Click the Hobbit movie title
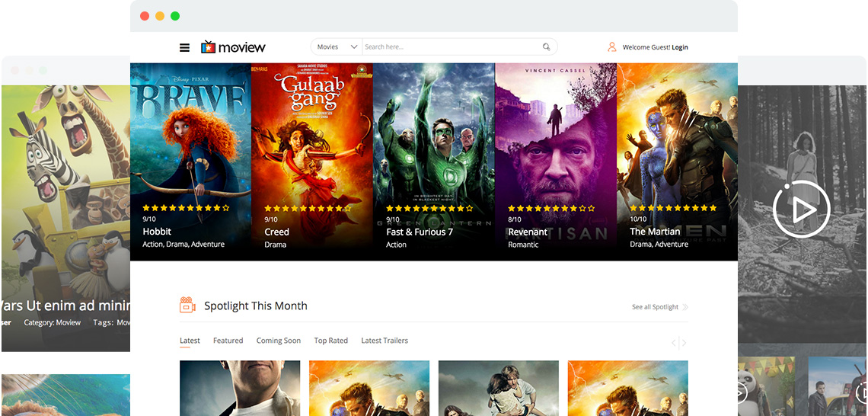Viewport: 868px width, 416px height. (x=157, y=232)
